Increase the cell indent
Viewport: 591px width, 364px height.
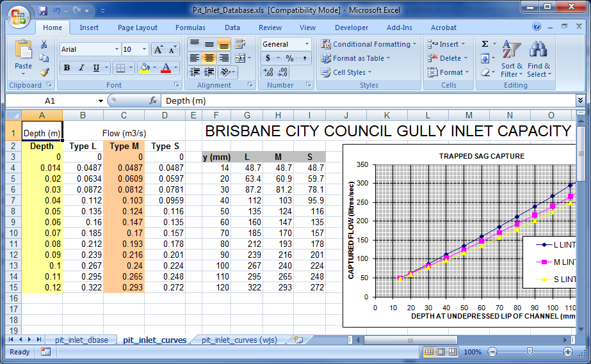pyautogui.click(x=209, y=72)
